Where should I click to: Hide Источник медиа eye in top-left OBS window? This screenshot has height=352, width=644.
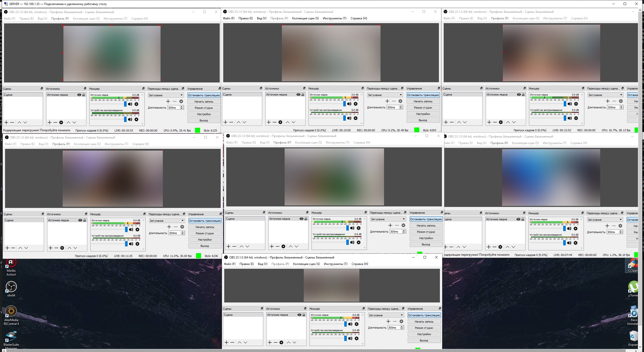tap(79, 95)
